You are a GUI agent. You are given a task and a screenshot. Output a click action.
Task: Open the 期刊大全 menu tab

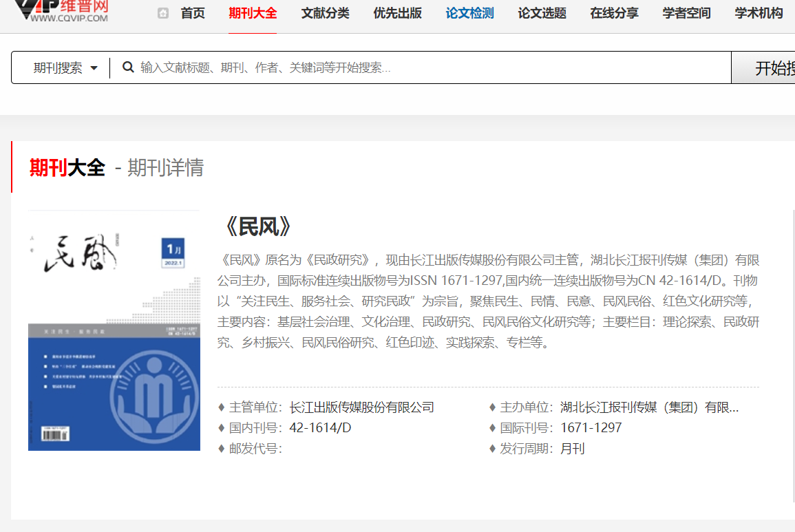[253, 13]
